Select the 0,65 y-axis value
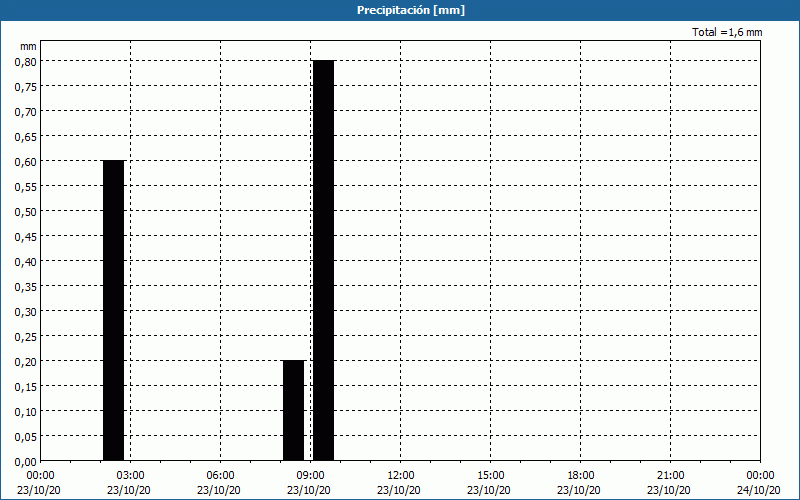800x500 pixels. [26, 137]
